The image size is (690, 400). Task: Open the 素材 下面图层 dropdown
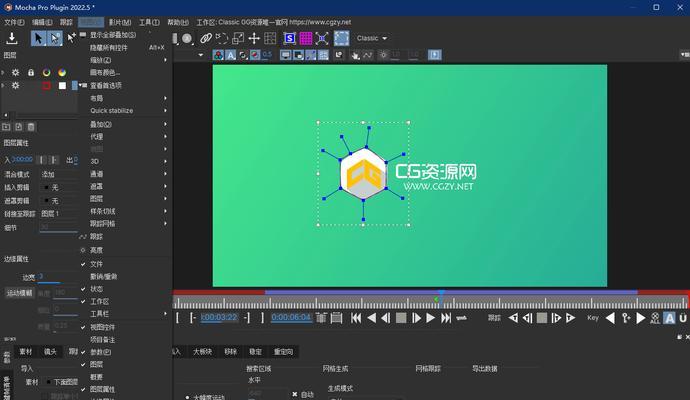click(62, 382)
